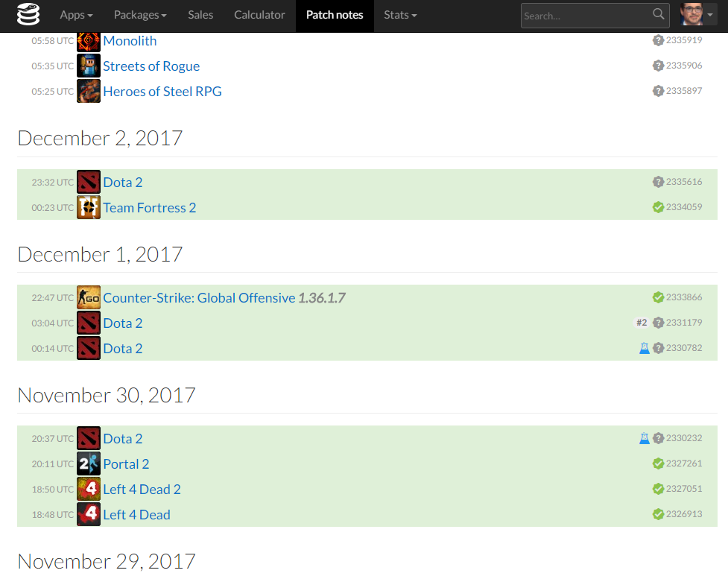Click build number 2335919
The width and height of the screenshot is (728, 579).
(684, 40)
